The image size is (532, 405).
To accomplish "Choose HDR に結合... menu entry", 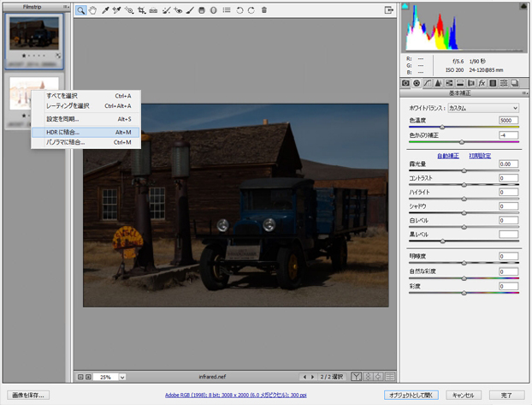I will tap(86, 133).
